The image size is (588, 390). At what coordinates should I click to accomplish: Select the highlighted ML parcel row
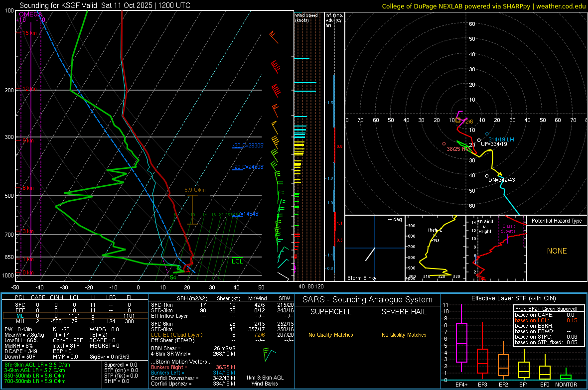74,316
